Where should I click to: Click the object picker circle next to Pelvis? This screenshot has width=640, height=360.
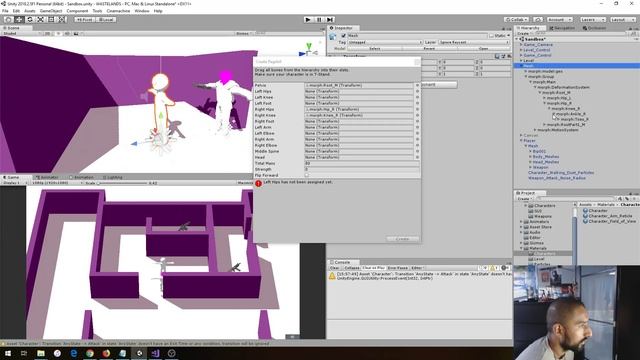pos(417,85)
